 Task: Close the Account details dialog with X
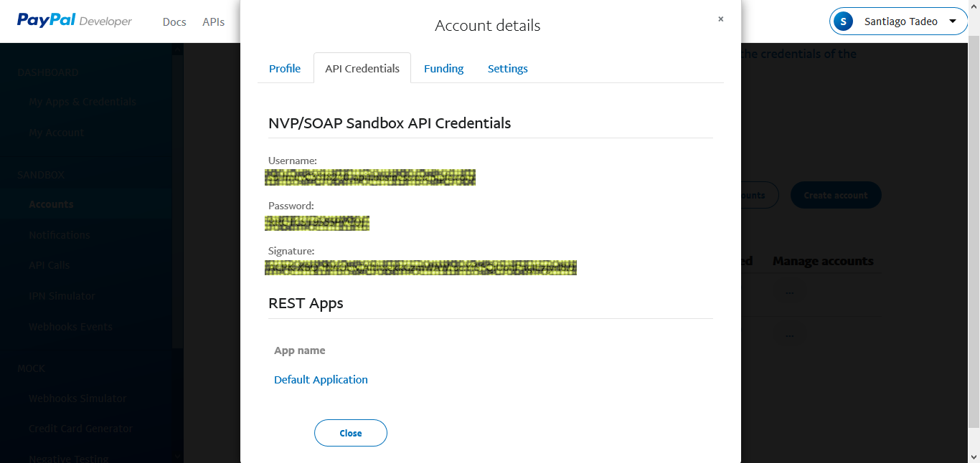[720, 19]
